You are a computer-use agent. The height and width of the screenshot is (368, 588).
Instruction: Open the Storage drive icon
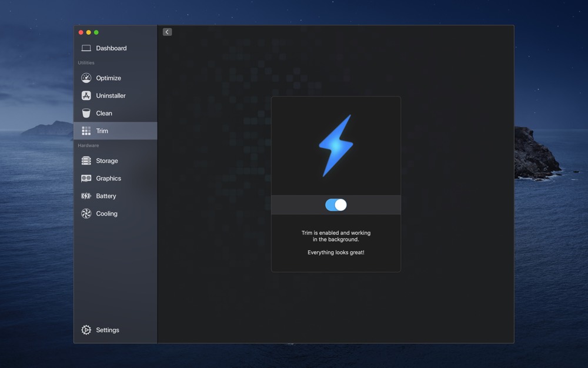click(86, 161)
